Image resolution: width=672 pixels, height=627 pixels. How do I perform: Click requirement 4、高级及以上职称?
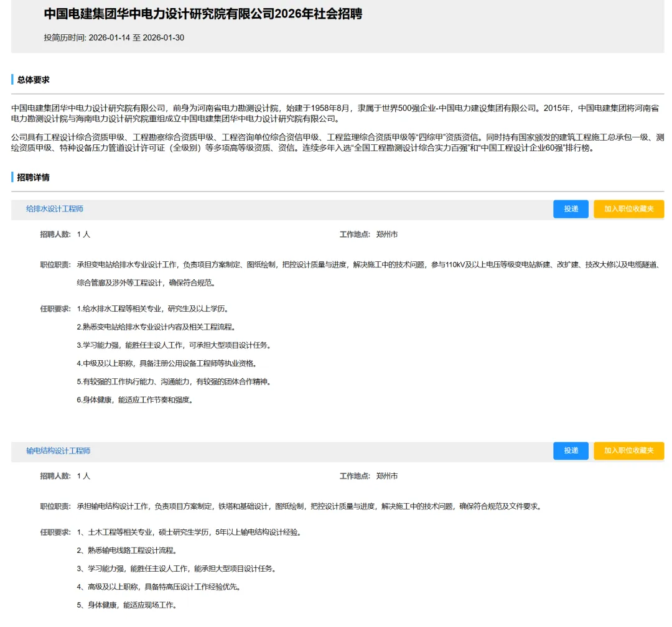159,587
